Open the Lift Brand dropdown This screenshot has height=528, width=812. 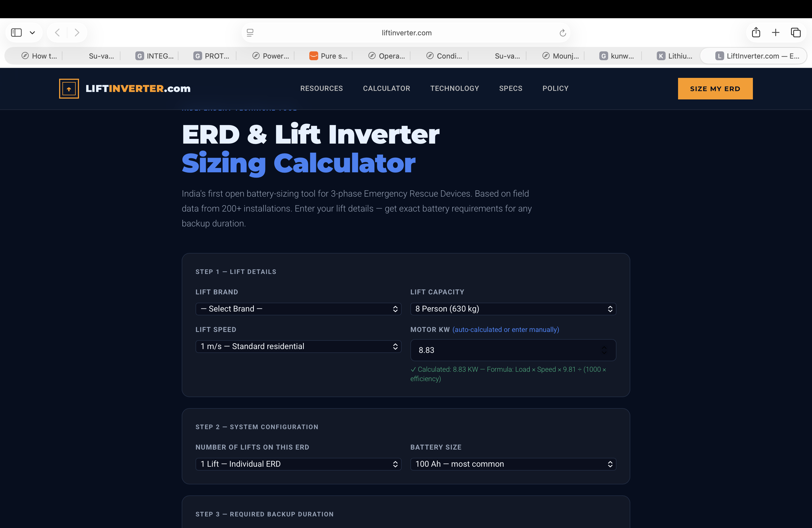pyautogui.click(x=298, y=309)
